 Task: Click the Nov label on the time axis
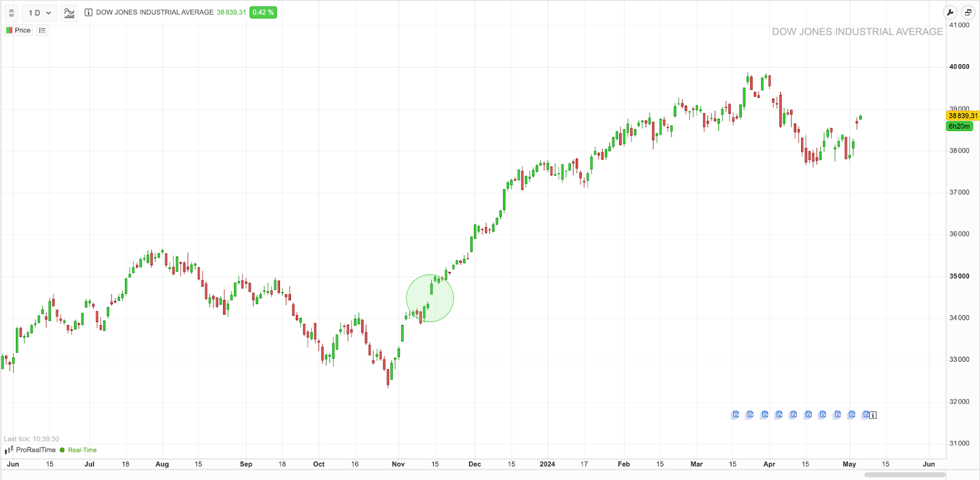click(399, 464)
